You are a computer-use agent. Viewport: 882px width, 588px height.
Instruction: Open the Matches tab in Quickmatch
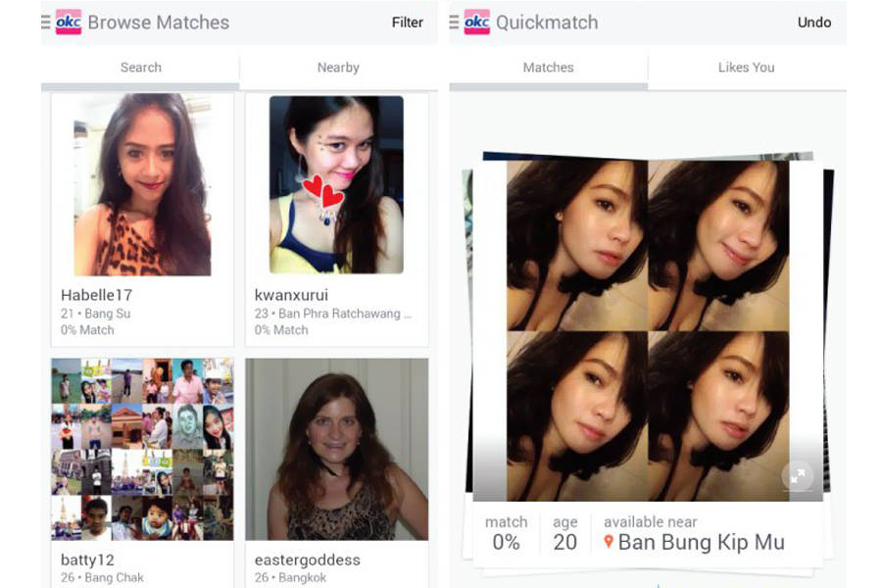(x=549, y=67)
